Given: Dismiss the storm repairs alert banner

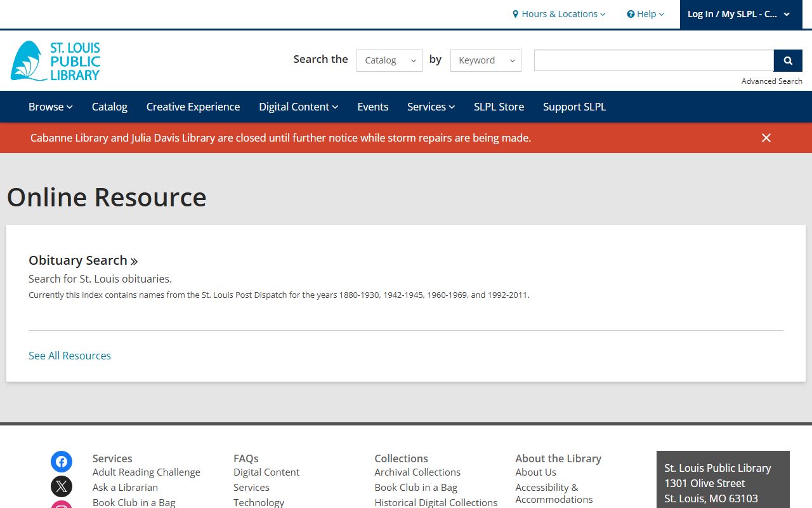Looking at the screenshot, I should click(766, 138).
